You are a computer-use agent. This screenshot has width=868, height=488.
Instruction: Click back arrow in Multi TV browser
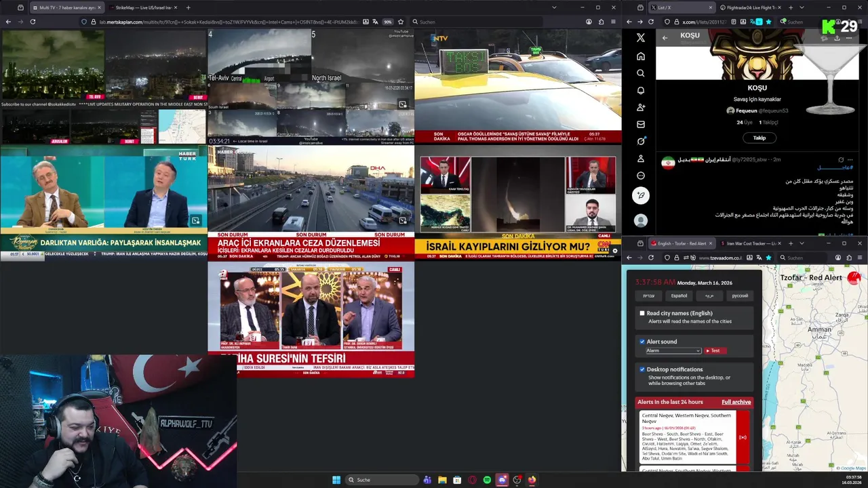pyautogui.click(x=8, y=22)
